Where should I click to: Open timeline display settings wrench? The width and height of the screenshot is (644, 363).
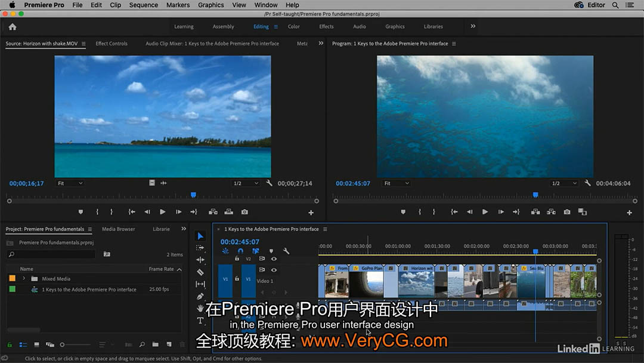point(286,251)
